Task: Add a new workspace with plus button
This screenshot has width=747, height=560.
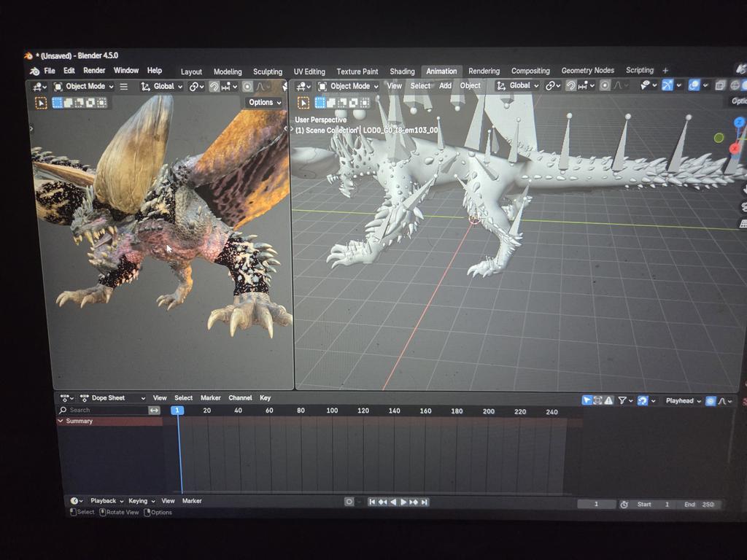Action: point(665,71)
